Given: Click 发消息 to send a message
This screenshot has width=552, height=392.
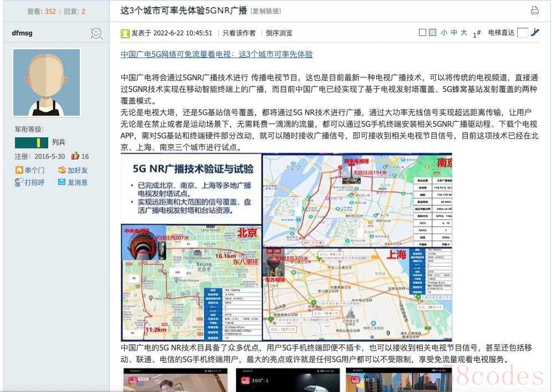Looking at the screenshot, I should point(78,183).
